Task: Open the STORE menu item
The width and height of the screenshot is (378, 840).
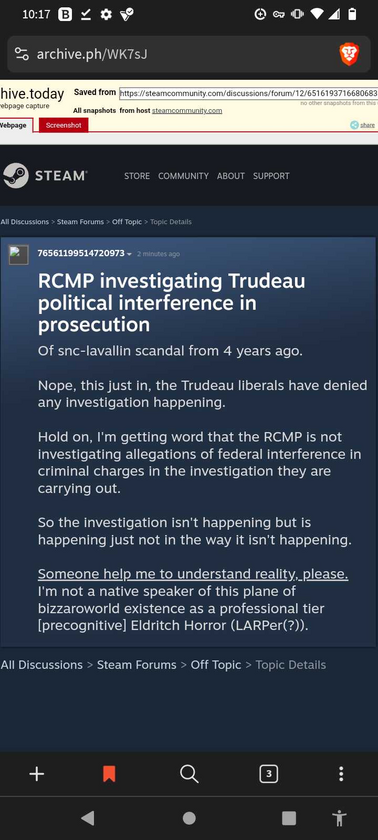Action: [137, 176]
